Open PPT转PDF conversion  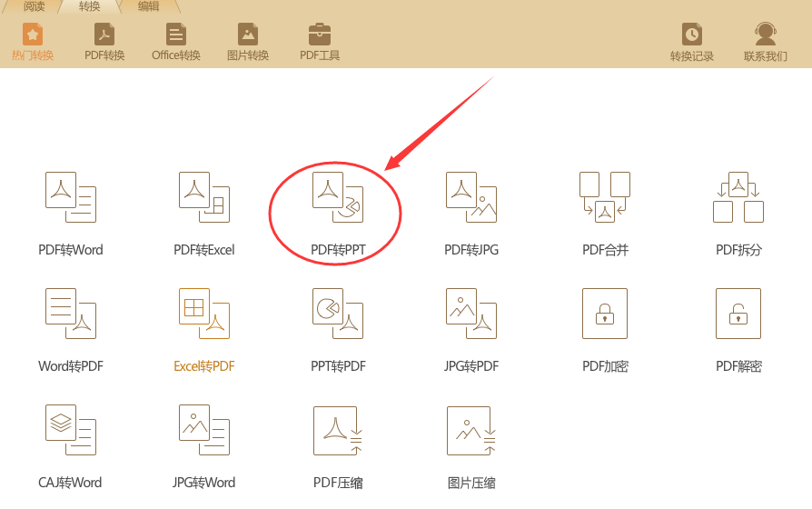click(338, 330)
